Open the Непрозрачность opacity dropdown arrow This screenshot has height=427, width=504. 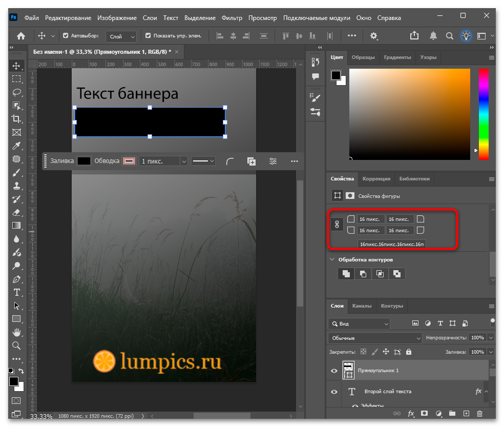coord(491,337)
